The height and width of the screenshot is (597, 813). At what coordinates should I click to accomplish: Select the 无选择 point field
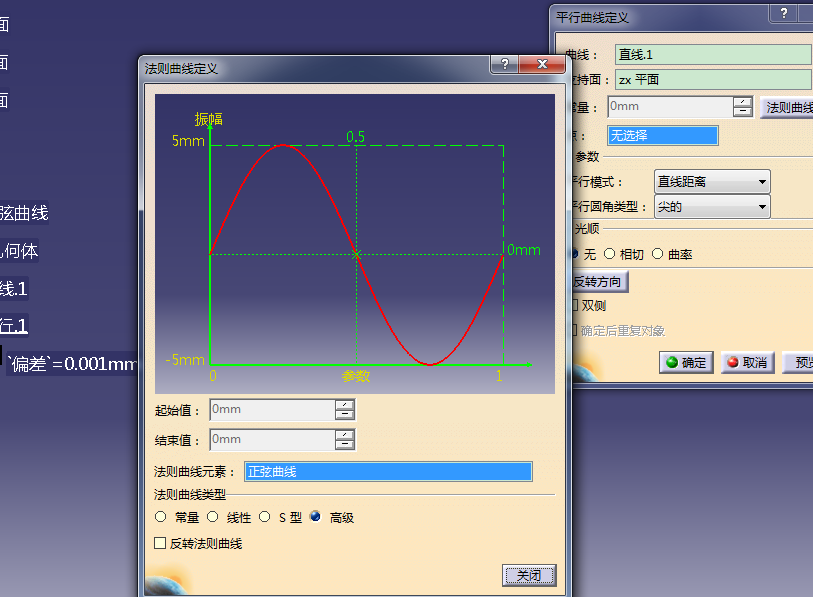tap(663, 135)
